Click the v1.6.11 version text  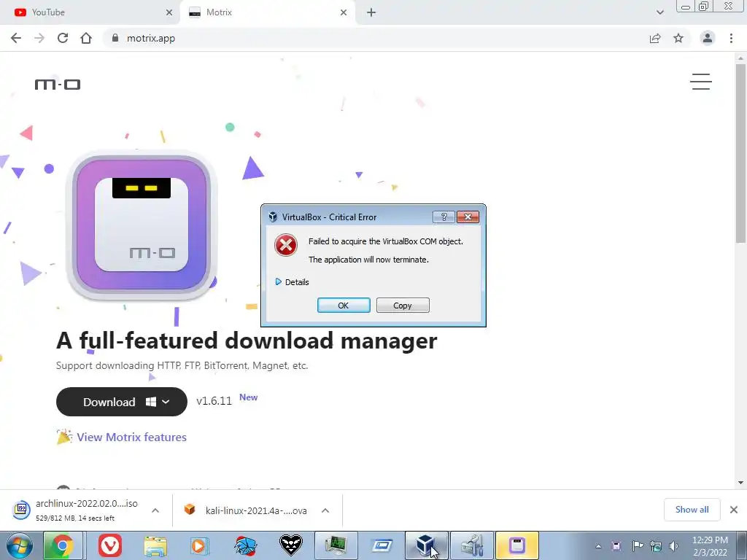[x=214, y=401]
